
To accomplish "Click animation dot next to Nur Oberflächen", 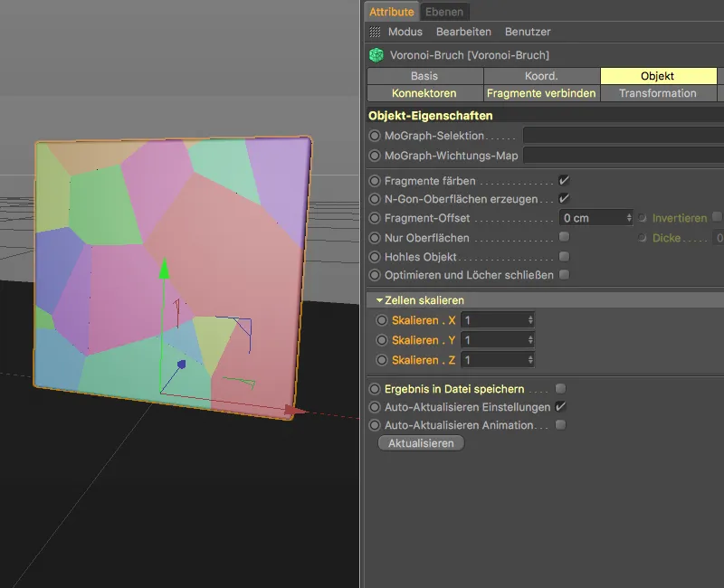I will (x=375, y=238).
